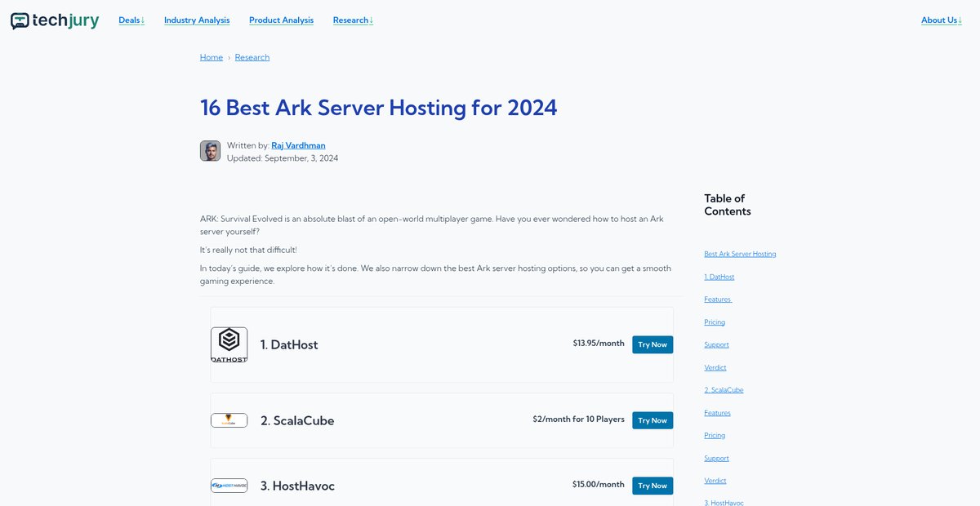Image resolution: width=980 pixels, height=506 pixels.
Task: Open Pricing under 1. DatHost contents
Action: pyautogui.click(x=715, y=322)
